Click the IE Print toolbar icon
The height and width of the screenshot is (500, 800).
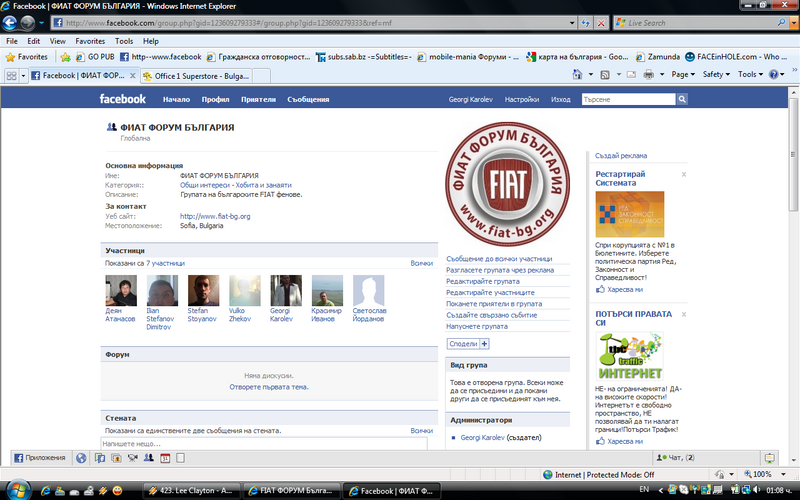click(x=648, y=75)
